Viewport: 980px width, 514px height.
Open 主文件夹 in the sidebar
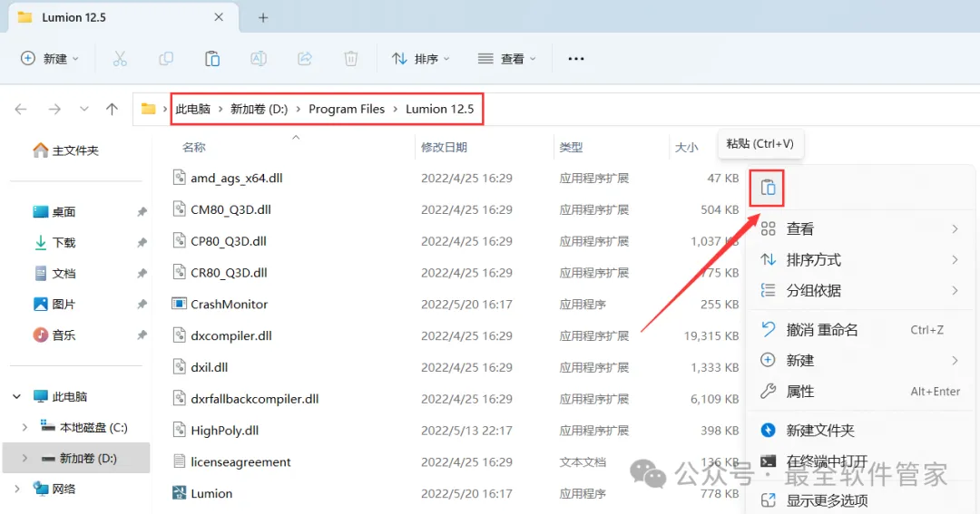(66, 150)
